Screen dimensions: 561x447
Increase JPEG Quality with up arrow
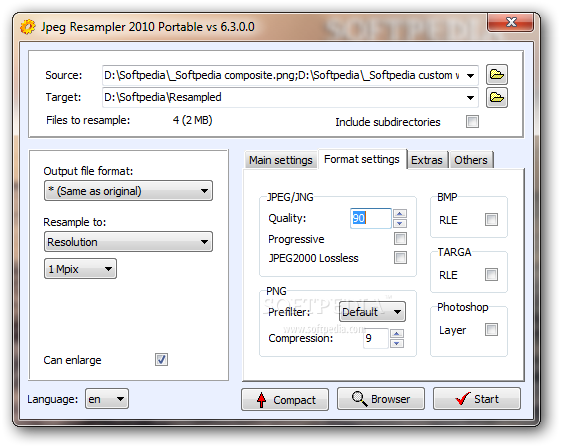(400, 213)
